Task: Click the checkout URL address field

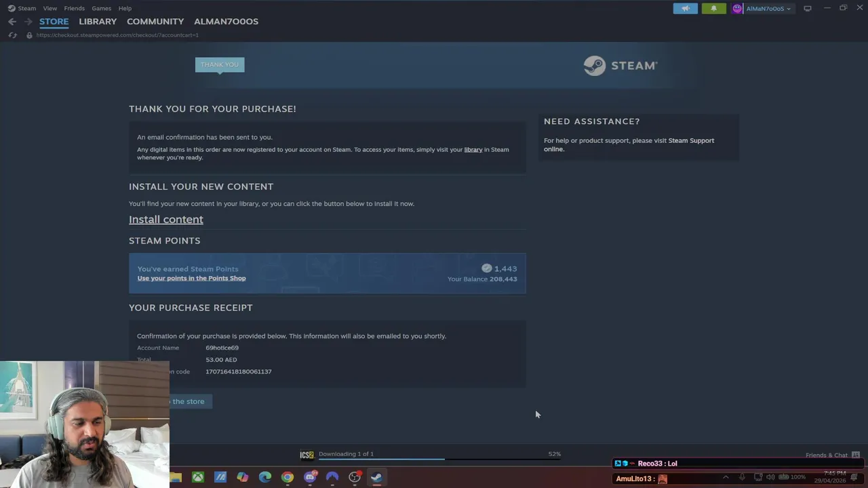Action: 117,35
